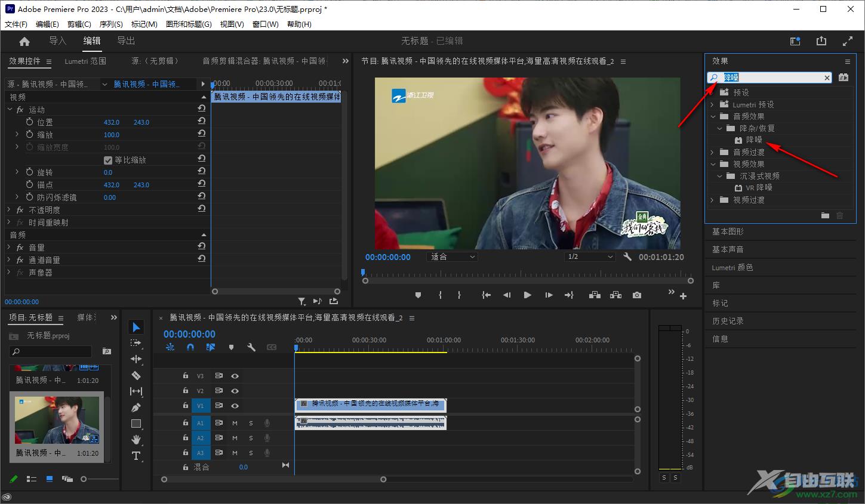
Task: Click accelerated effects filter icon
Action: (x=844, y=78)
